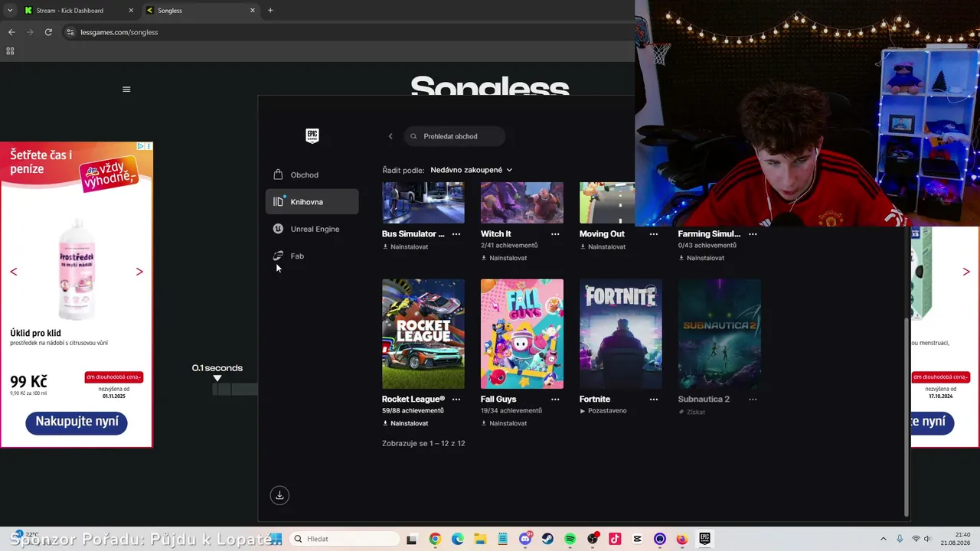The image size is (980, 551).
Task: Switch to the Songless browser tab
Action: tap(201, 11)
